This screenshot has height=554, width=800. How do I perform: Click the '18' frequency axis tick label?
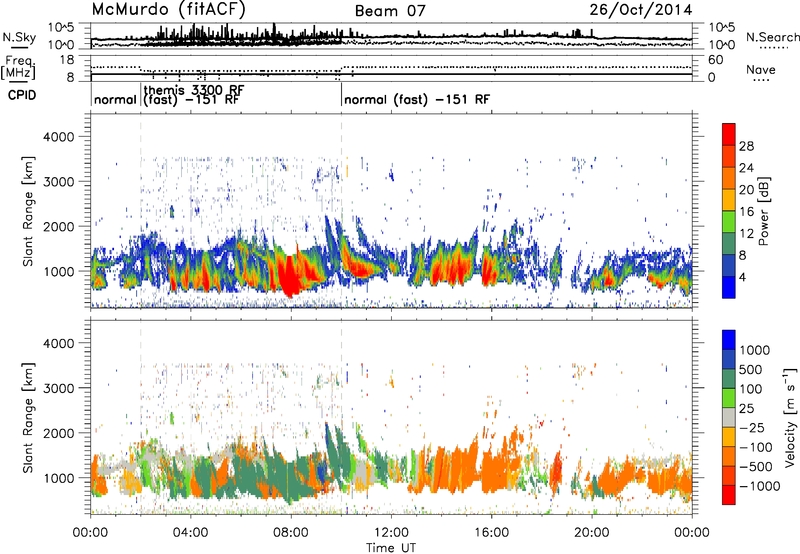click(67, 60)
